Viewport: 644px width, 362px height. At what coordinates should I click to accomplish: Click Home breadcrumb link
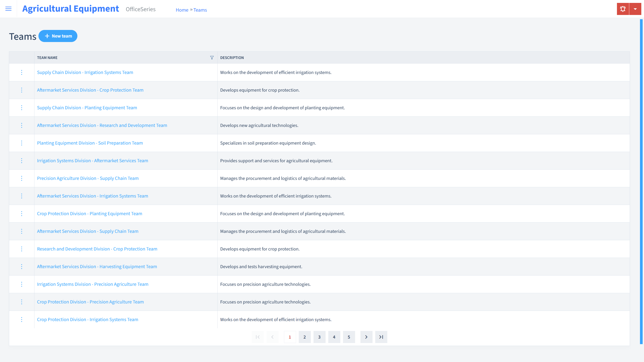pyautogui.click(x=182, y=10)
